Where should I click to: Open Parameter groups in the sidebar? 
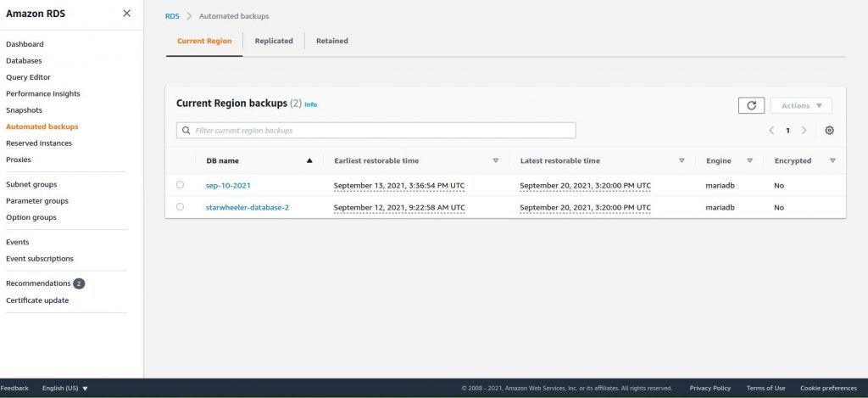pyautogui.click(x=37, y=200)
